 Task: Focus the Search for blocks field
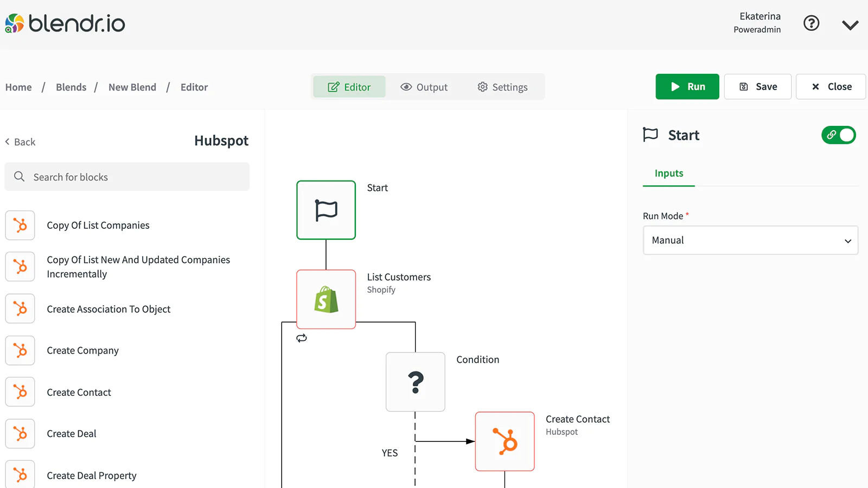[127, 177]
